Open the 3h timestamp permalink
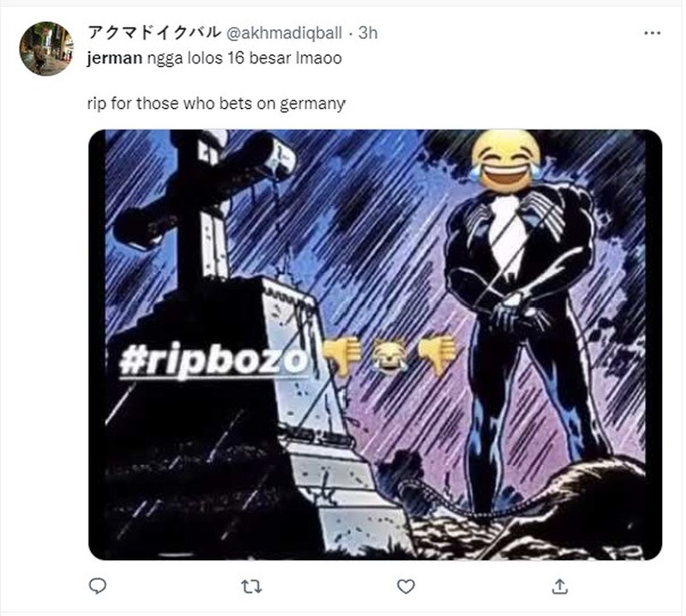Screen dimensions: 686x616 (x=368, y=33)
